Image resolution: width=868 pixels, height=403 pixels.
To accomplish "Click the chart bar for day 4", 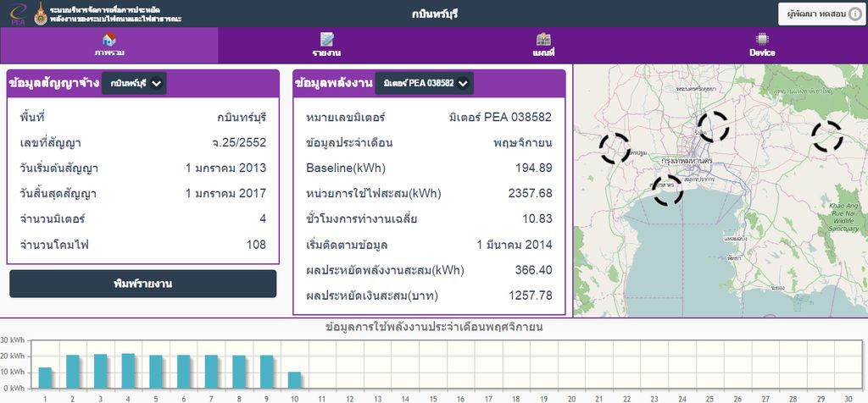I will (128, 371).
